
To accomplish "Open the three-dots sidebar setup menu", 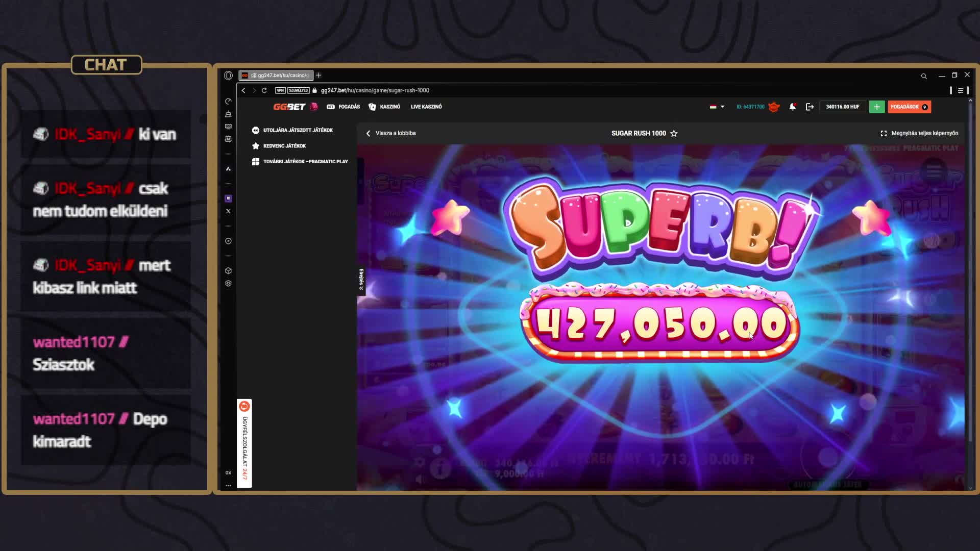I will tap(228, 485).
